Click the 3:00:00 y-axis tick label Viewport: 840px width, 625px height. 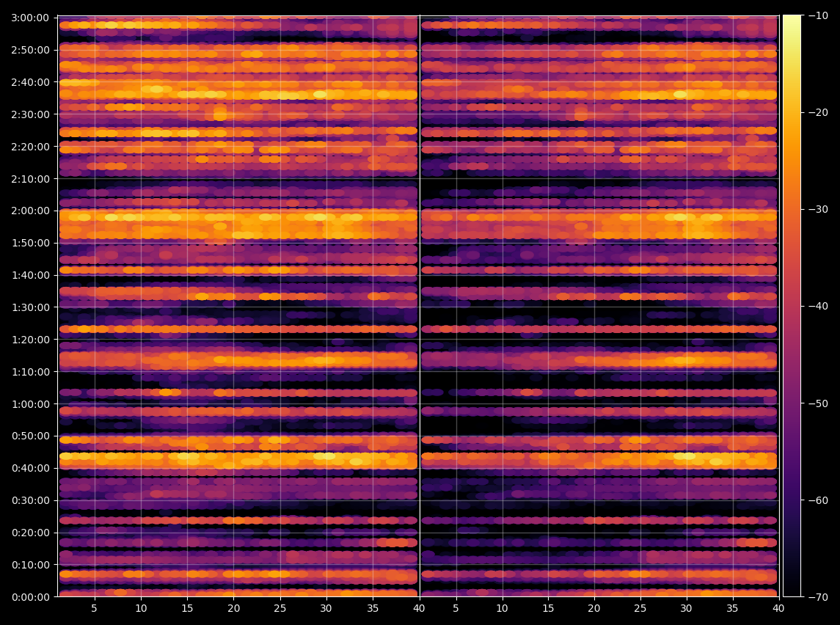[x=30, y=18]
